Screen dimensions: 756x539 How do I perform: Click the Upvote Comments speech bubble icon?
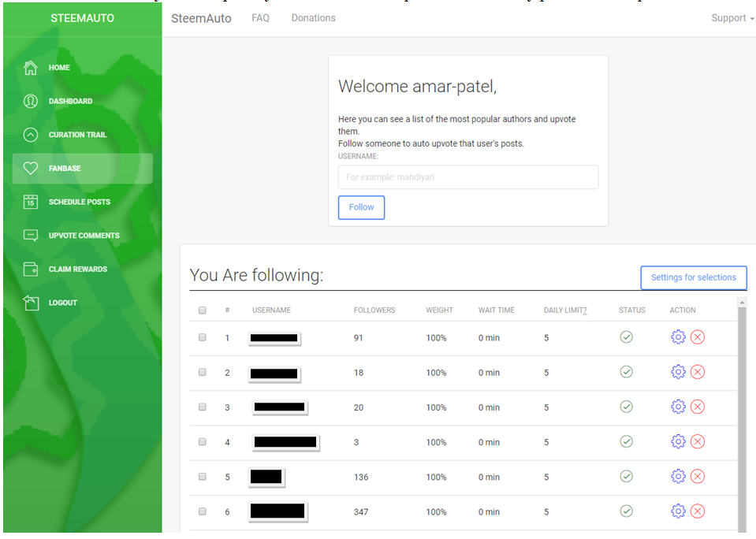31,236
